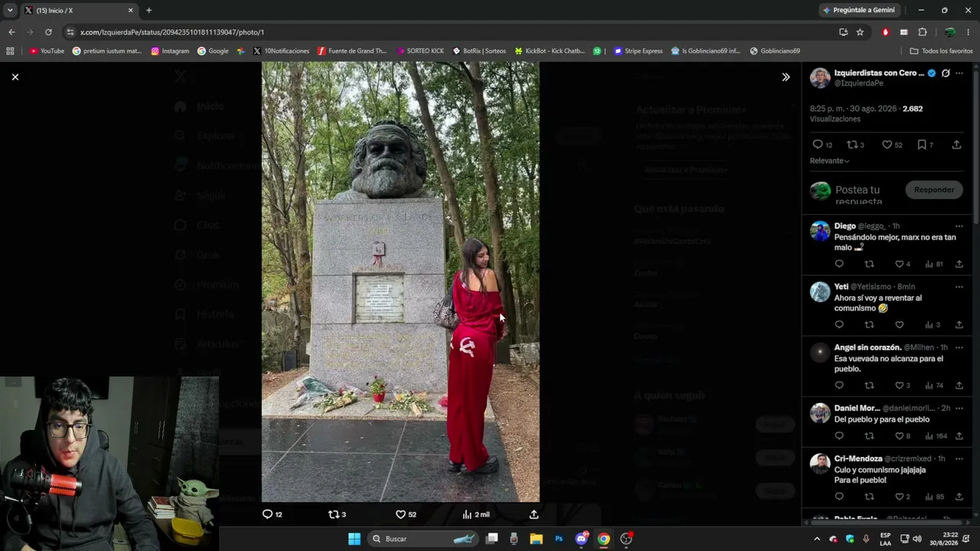980x551 pixels.
Task: Bookmark this page with the star icon
Action: pyautogui.click(x=861, y=32)
